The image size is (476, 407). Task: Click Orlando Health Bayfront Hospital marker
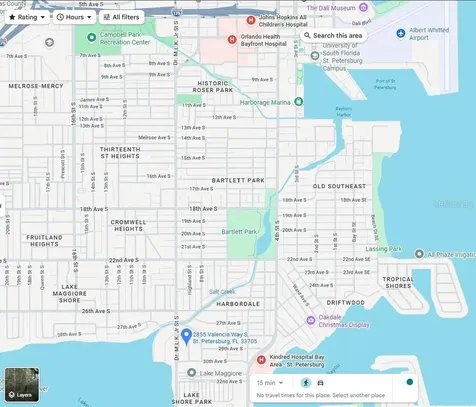click(x=232, y=40)
